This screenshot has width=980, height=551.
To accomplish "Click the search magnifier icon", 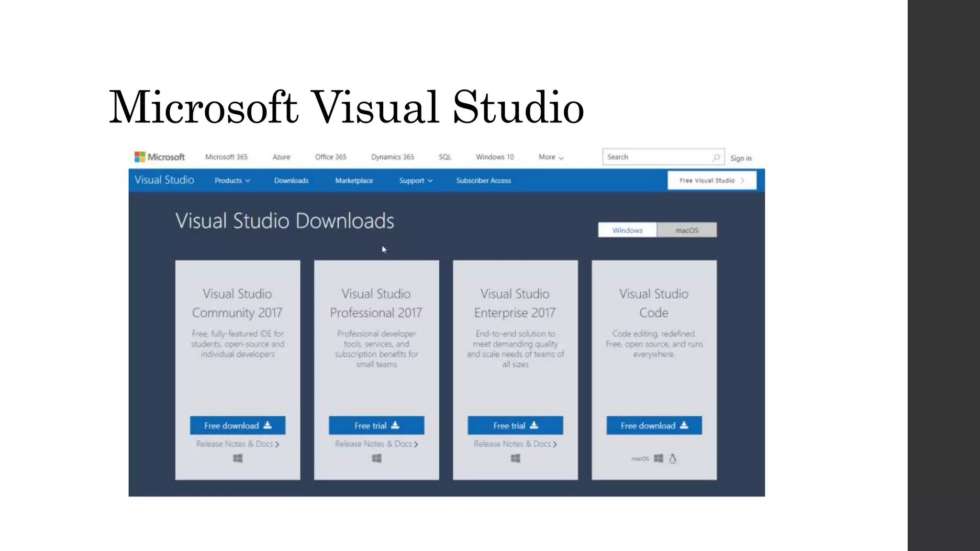I will pos(716,157).
